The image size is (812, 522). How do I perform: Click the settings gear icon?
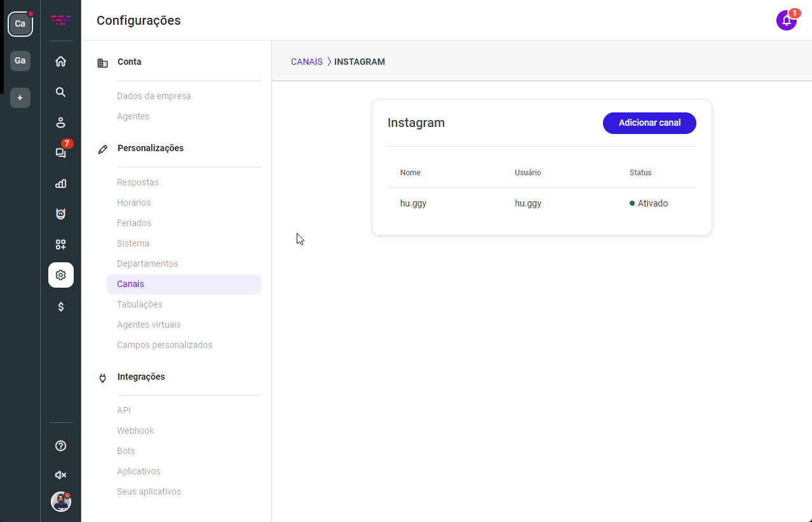[x=61, y=275]
